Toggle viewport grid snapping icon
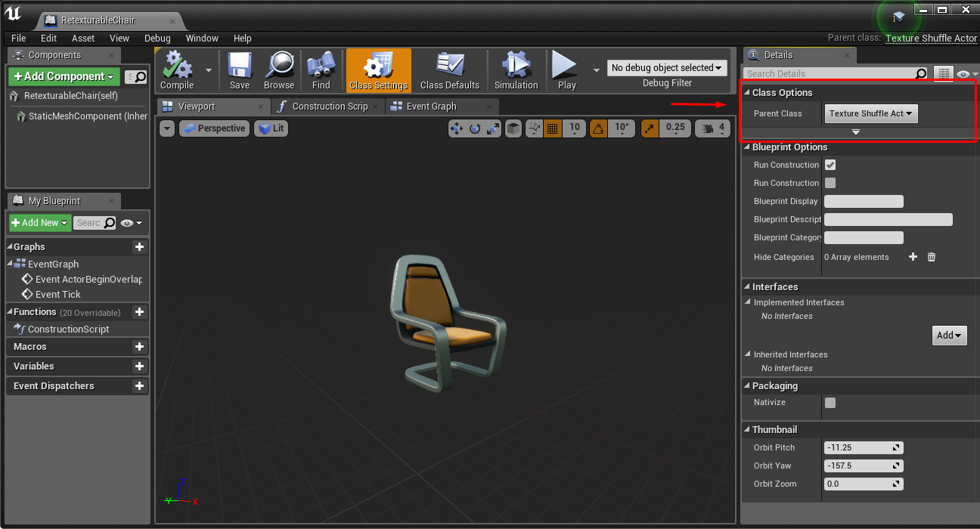The height and width of the screenshot is (529, 980). click(x=553, y=128)
